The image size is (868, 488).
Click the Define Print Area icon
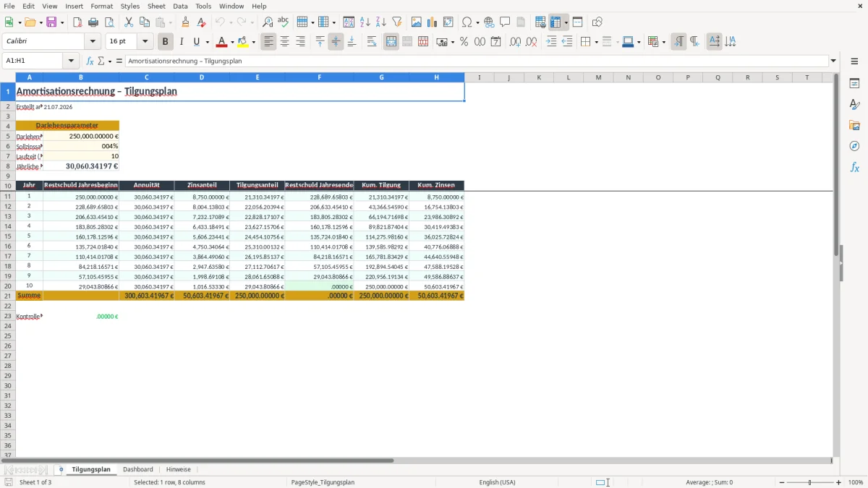coord(540,22)
